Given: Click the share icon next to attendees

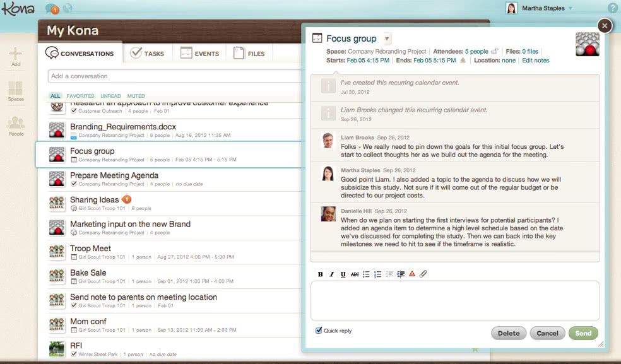Looking at the screenshot, I should (494, 52).
